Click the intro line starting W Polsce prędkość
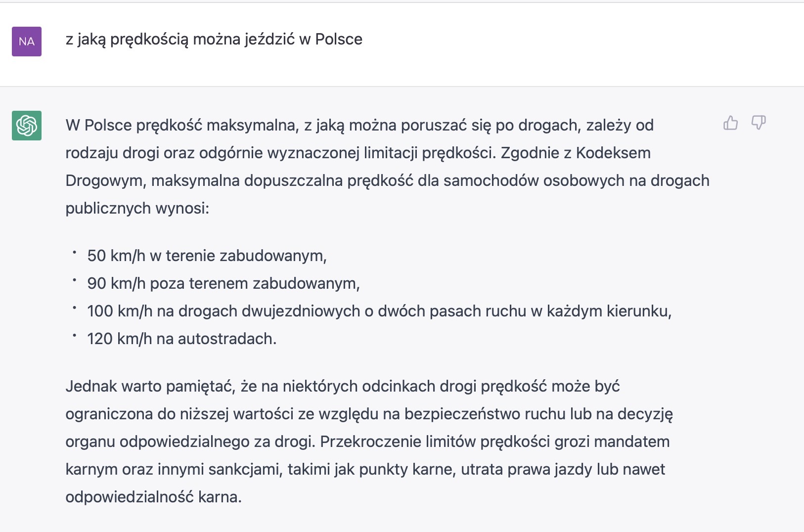Screen dimensions: 804x532 pyautogui.click(x=359, y=126)
